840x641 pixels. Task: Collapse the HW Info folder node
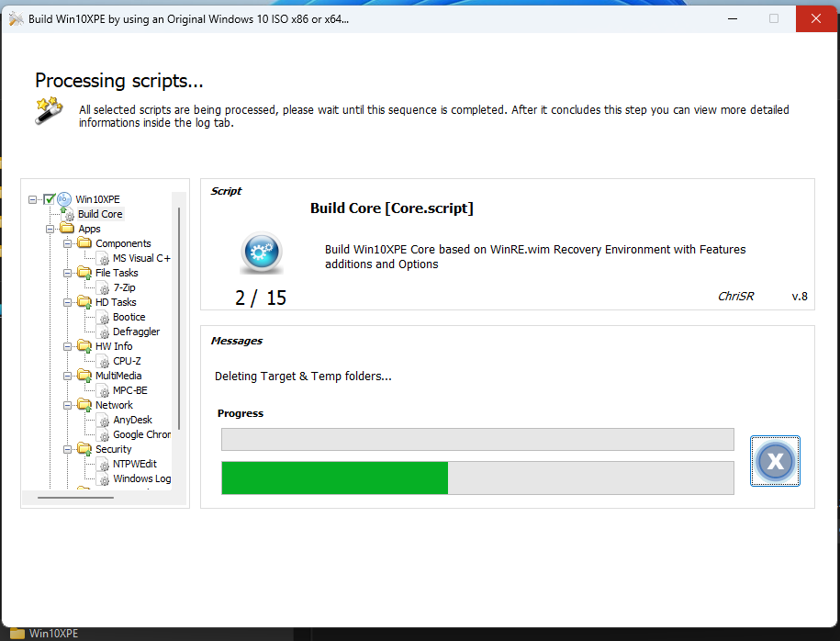[68, 346]
